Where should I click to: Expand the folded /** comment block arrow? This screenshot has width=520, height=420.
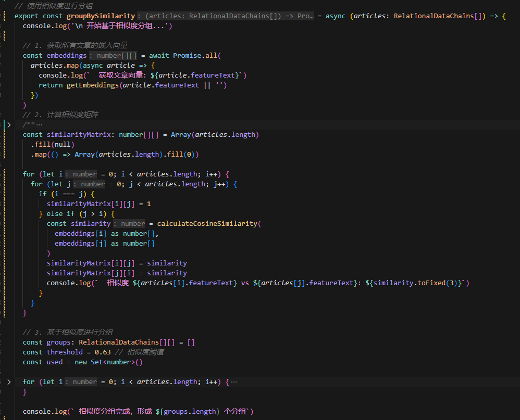[8, 124]
